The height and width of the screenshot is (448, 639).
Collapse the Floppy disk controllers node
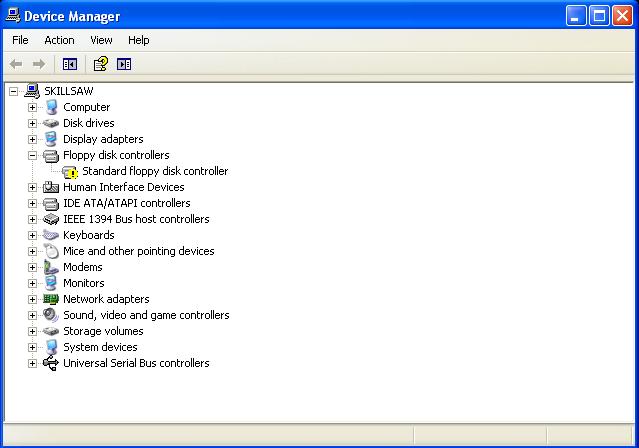33,155
